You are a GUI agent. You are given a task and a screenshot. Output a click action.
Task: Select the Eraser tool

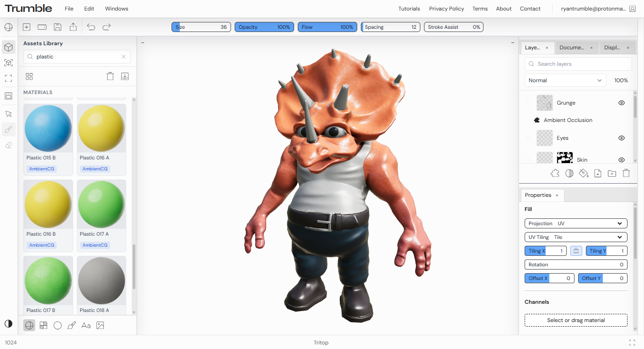(x=8, y=145)
